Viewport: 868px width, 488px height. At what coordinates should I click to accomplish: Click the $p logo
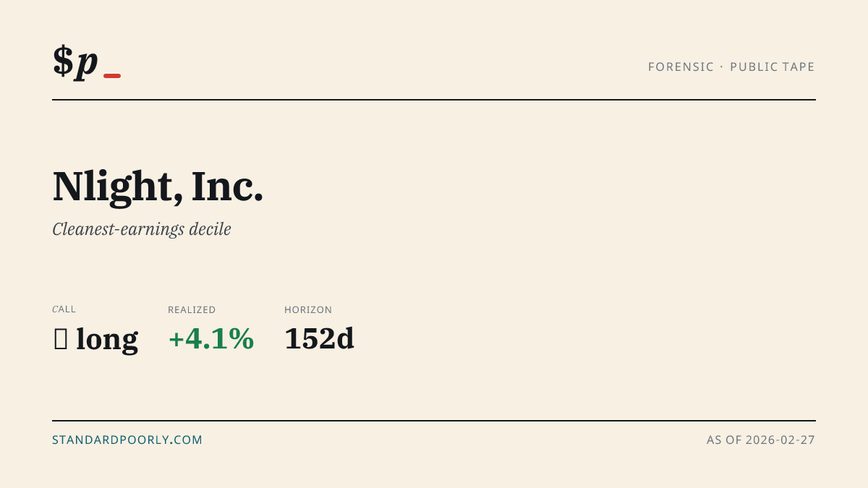pyautogui.click(x=87, y=63)
